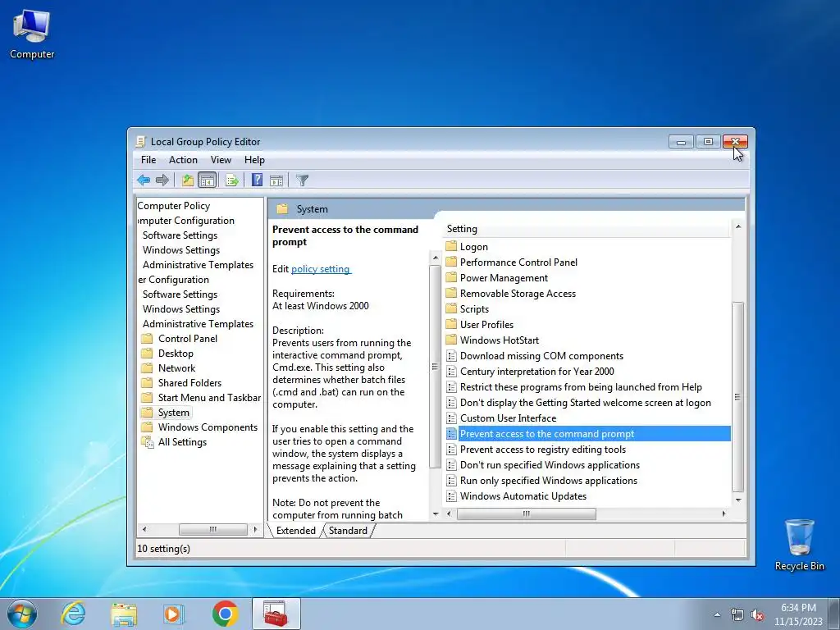Select Windows Components in the tree

pyautogui.click(x=208, y=427)
